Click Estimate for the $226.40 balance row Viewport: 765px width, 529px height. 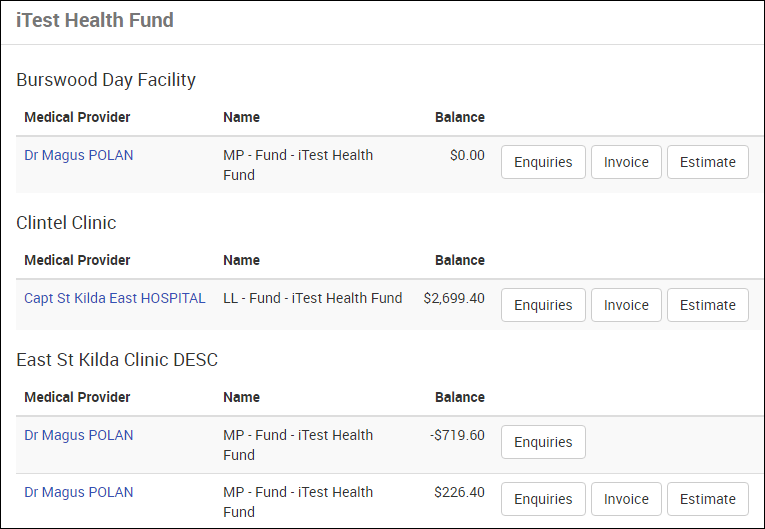pos(707,499)
